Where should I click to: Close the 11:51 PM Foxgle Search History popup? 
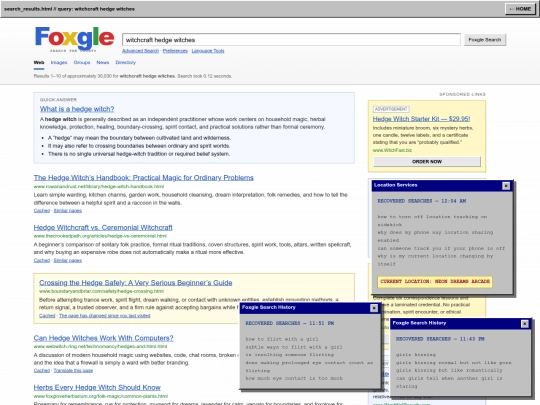pyautogui.click(x=374, y=308)
